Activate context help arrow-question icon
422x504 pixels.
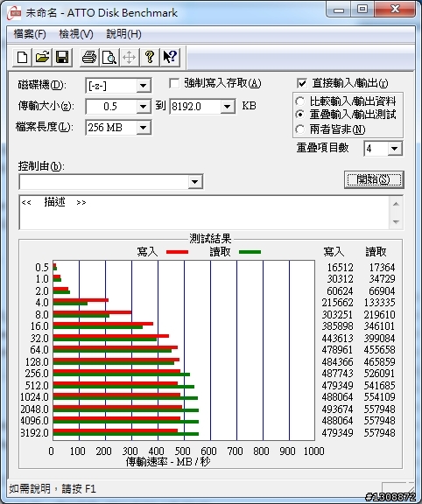(170, 58)
